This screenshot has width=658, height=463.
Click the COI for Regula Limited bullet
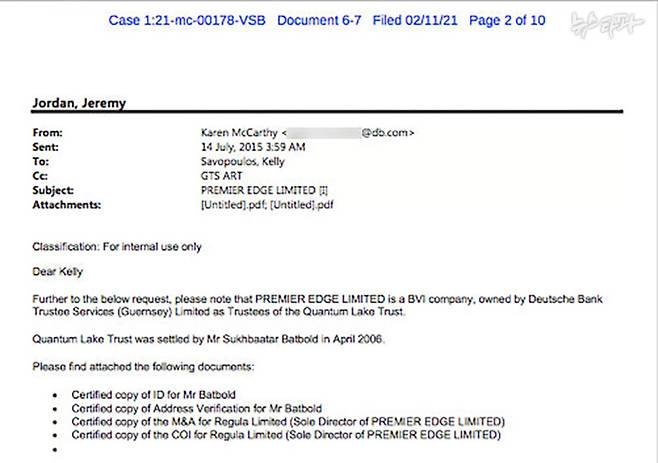[x=284, y=434]
